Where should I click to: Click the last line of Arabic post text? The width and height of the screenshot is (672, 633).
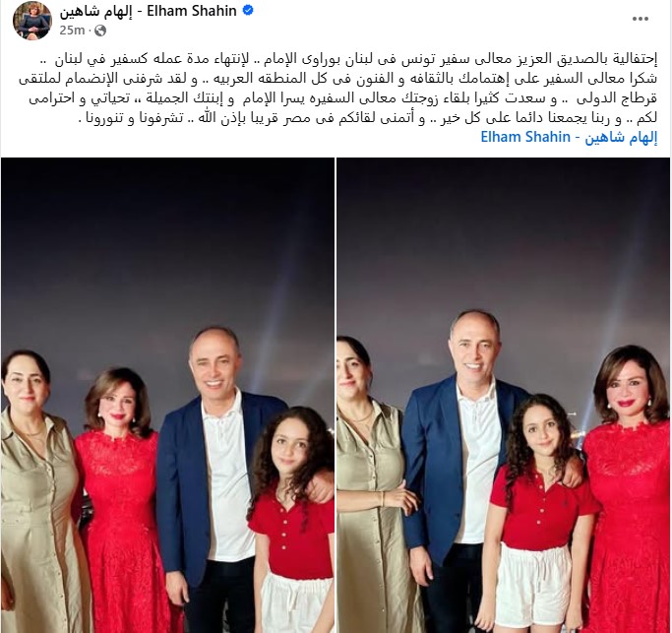(369, 118)
